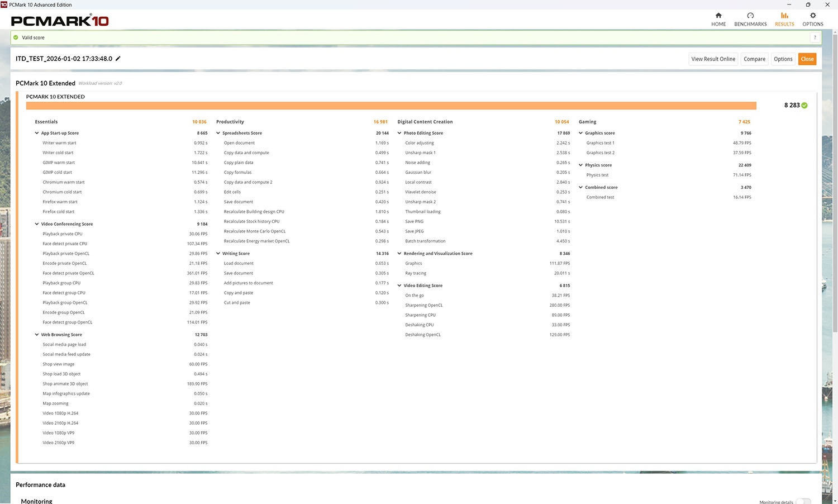The height and width of the screenshot is (504, 838).
Task: Collapse the Web Browsing Score section
Action: (x=37, y=335)
